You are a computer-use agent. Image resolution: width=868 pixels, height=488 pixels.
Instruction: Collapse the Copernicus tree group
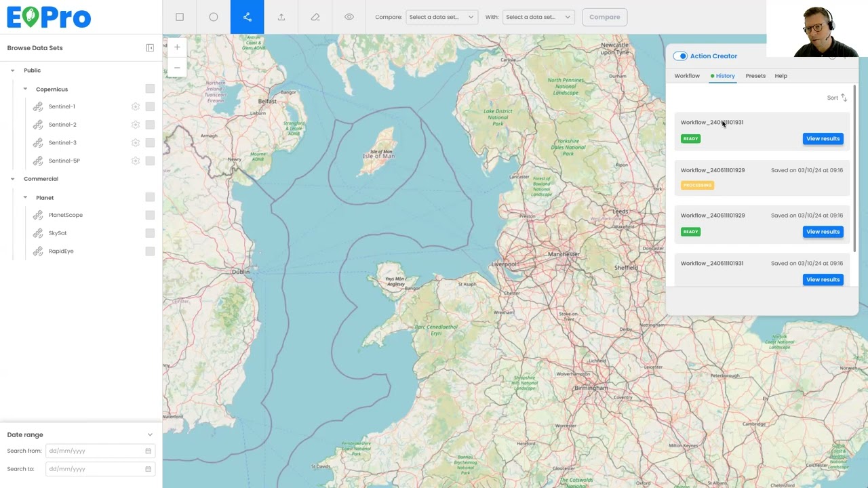coord(25,89)
